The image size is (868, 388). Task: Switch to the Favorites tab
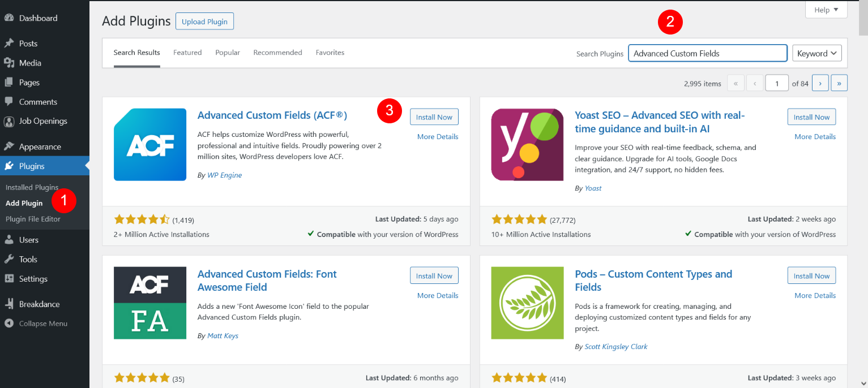(330, 53)
